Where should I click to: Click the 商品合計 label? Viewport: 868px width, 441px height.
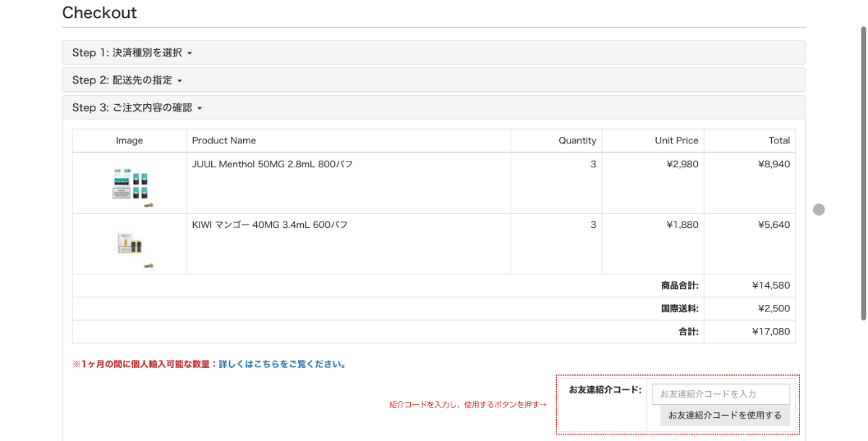pyautogui.click(x=680, y=286)
